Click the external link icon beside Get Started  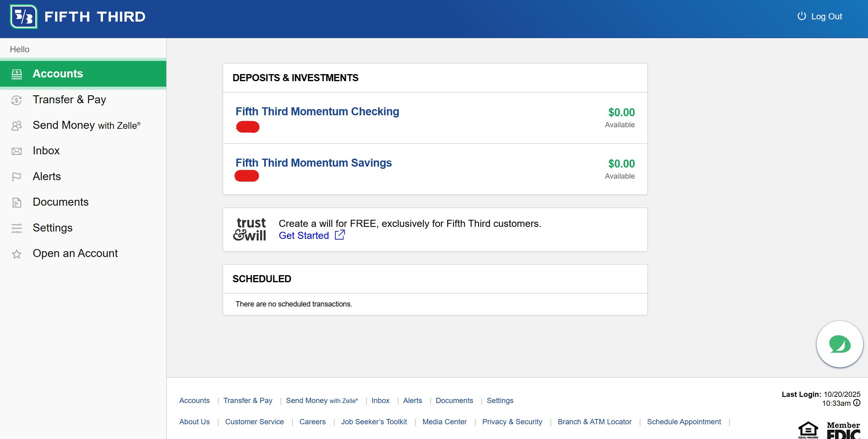[340, 235]
